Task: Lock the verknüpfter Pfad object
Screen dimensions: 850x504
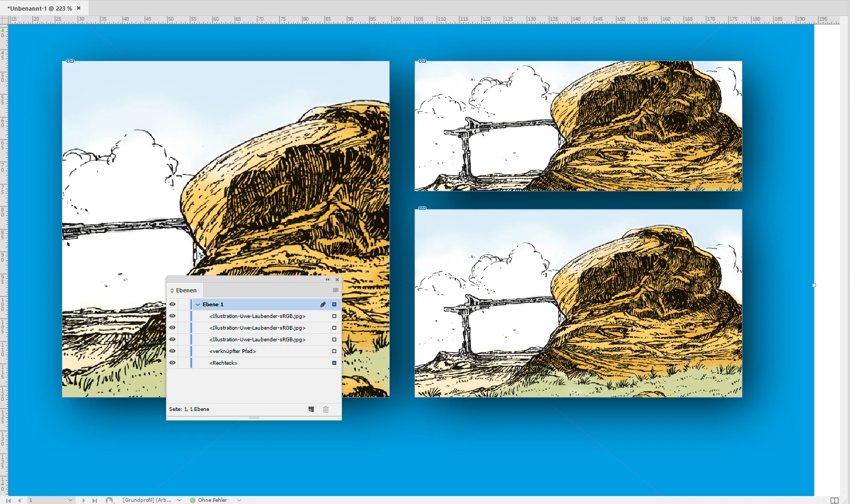Action: point(184,351)
